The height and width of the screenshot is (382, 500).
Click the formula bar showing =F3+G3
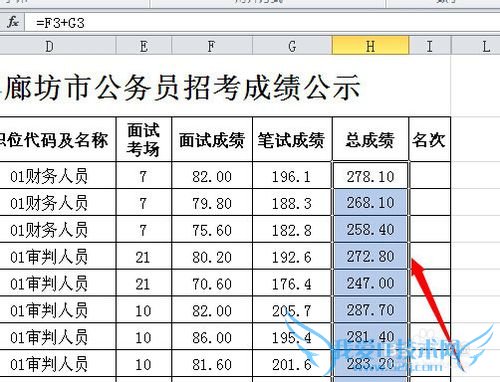tap(262, 23)
